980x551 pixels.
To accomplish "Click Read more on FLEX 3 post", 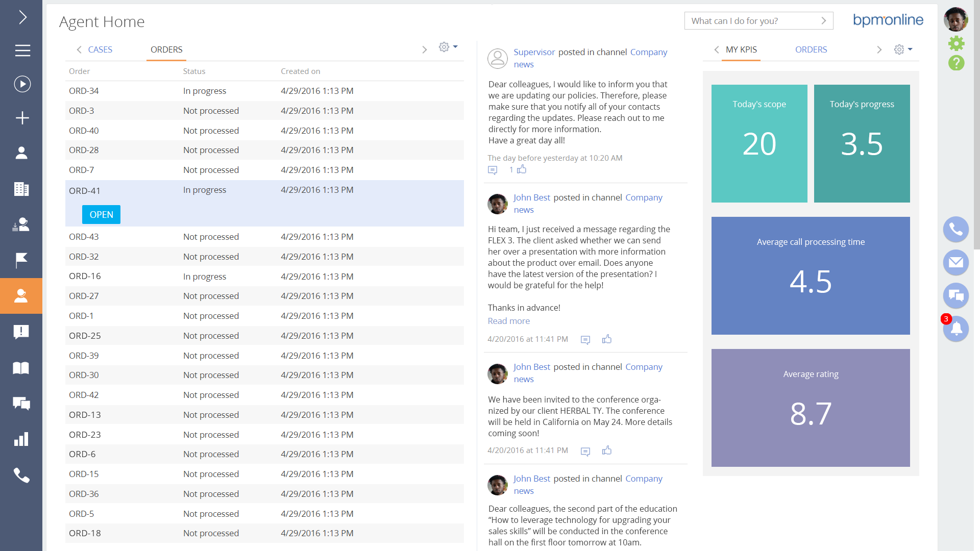I will point(508,321).
